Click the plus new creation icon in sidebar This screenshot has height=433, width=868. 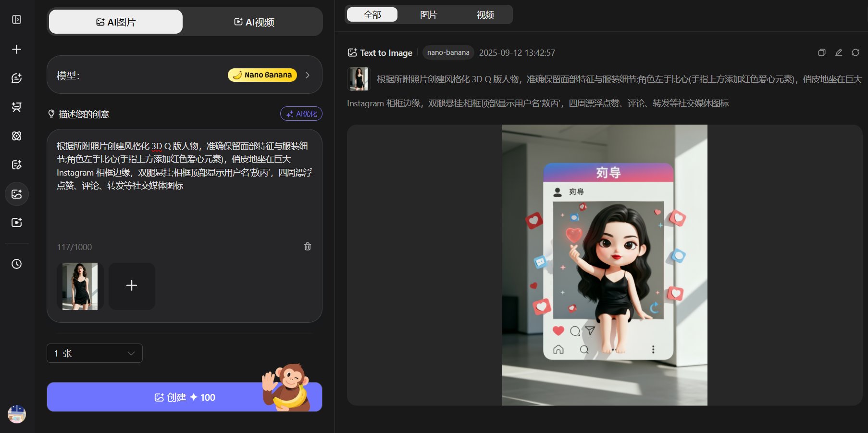point(16,49)
